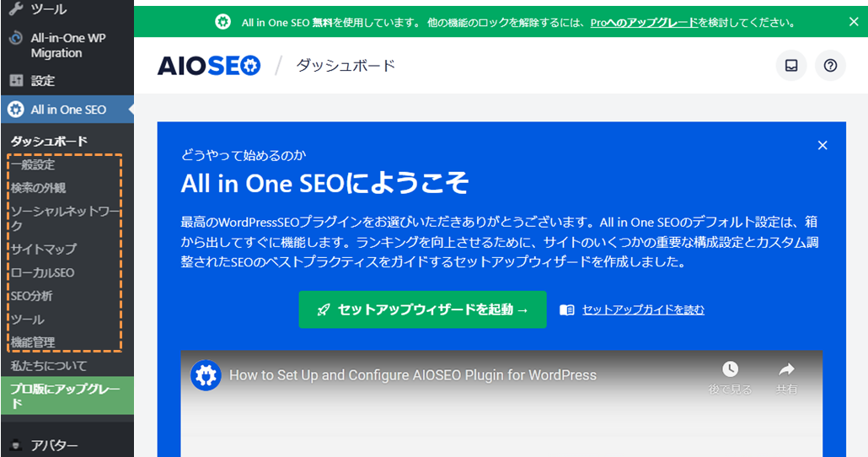Open the notifications inbox icon

click(x=791, y=66)
